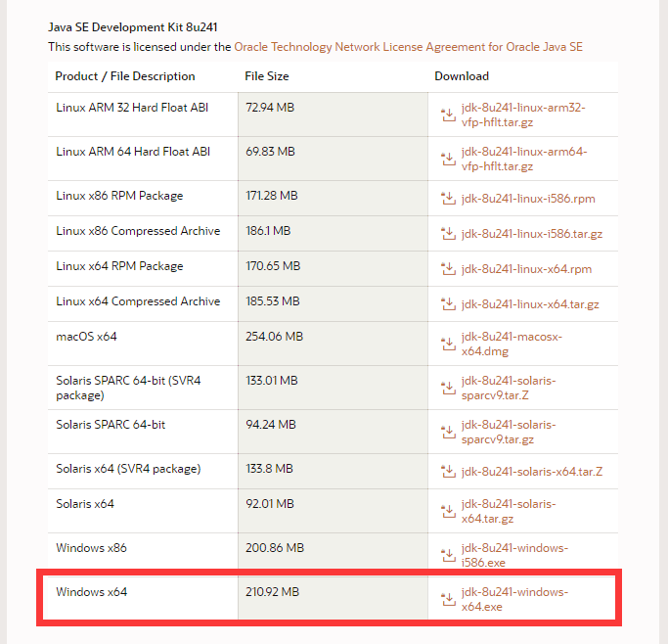
Task: Click download icon for Linux ARM 64 Hard Float
Action: [x=448, y=159]
